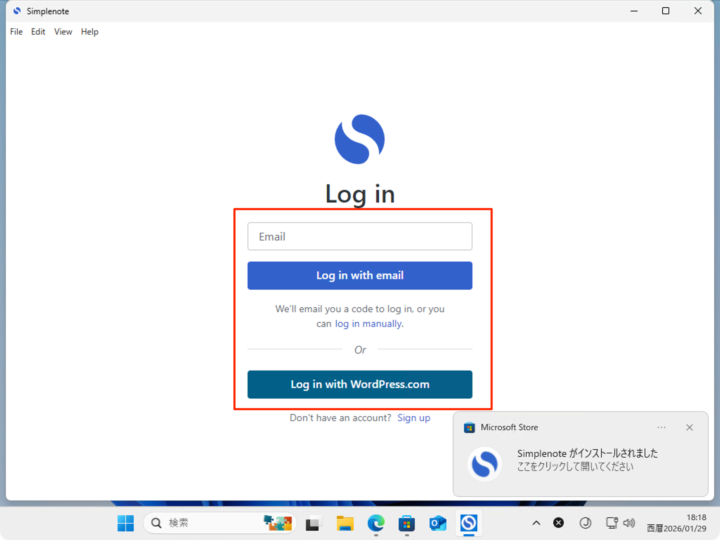720x540 pixels.
Task: Click the volume icon in system tray
Action: point(629,523)
